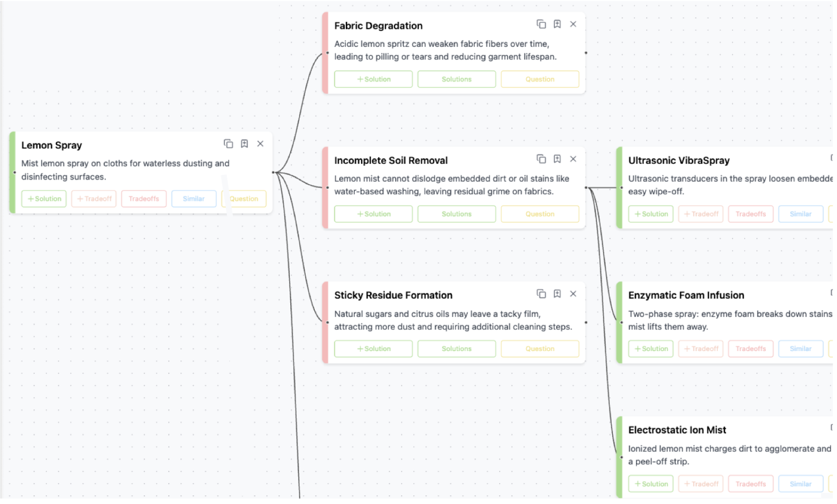Copy the Fabric Degradation card

541,24
